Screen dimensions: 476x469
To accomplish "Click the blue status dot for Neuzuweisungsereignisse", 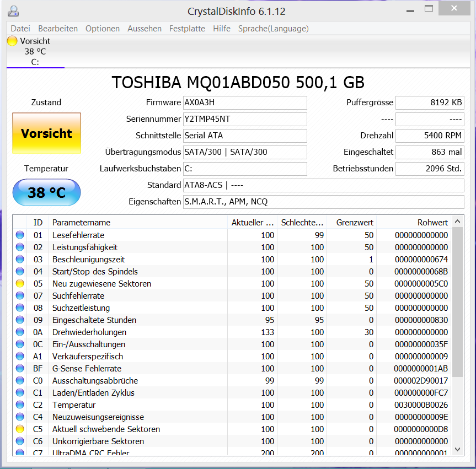I will coord(20,417).
